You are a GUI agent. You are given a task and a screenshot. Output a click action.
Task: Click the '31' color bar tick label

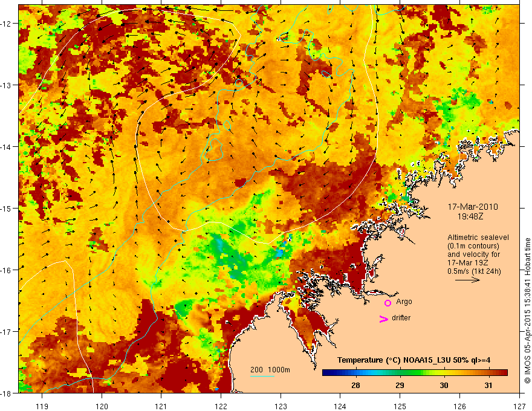pyautogui.click(x=488, y=385)
